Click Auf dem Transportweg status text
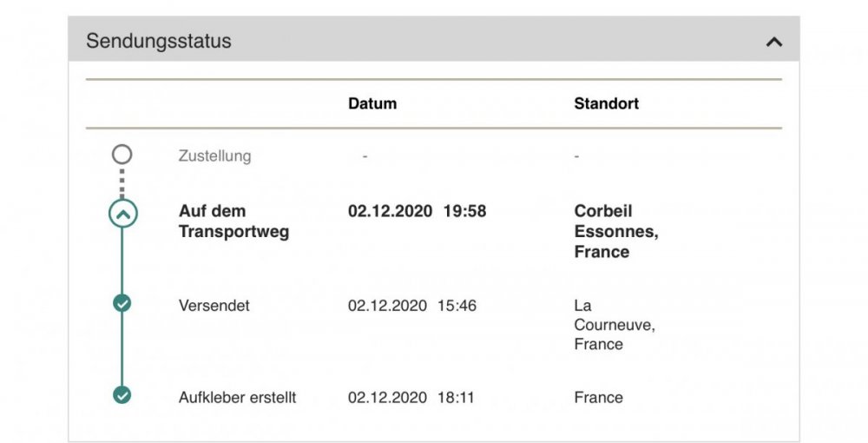Viewport: 868px width, 443px height. (233, 221)
